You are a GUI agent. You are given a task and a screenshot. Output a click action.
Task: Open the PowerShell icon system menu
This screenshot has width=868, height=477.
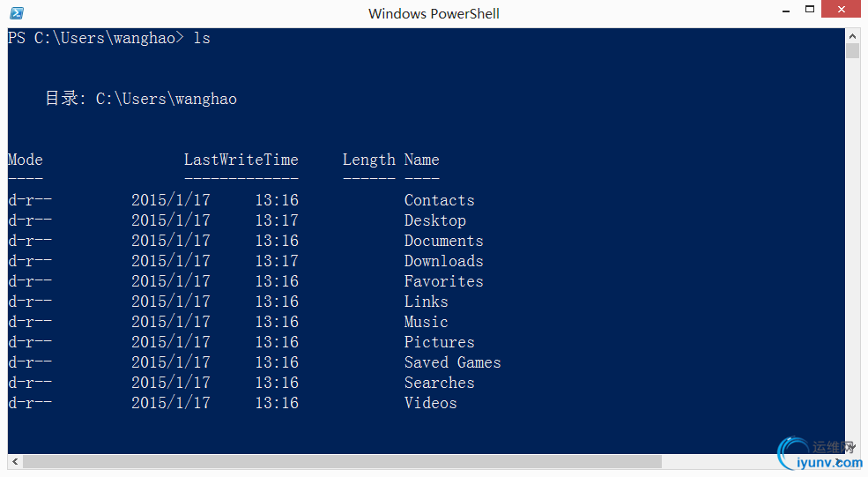click(17, 12)
